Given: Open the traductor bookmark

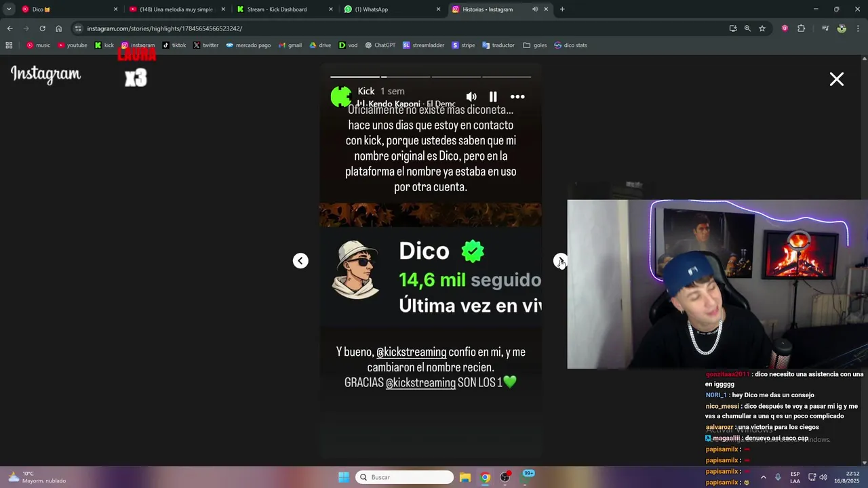Looking at the screenshot, I should click(499, 45).
